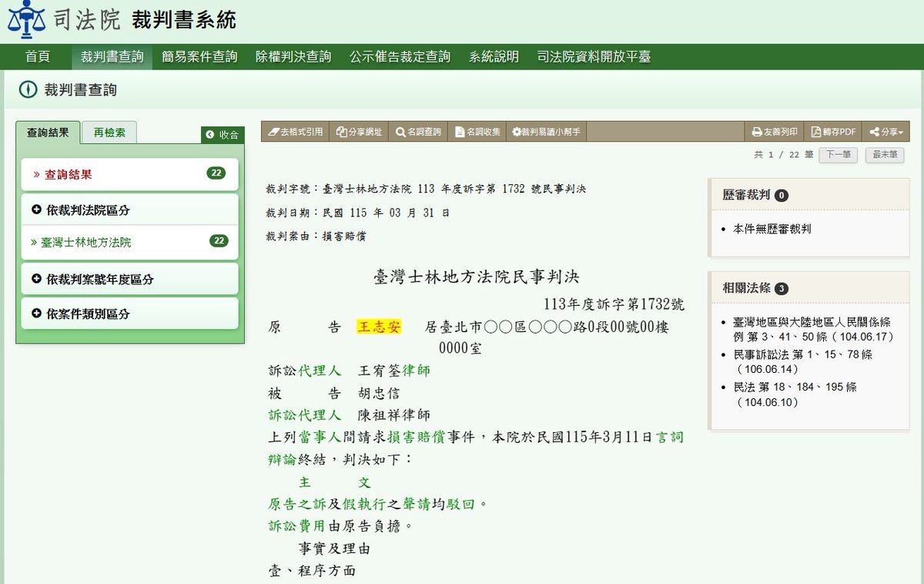The height and width of the screenshot is (584, 924).
Task: Click the 裁判字號 line text
Action: 426,189
